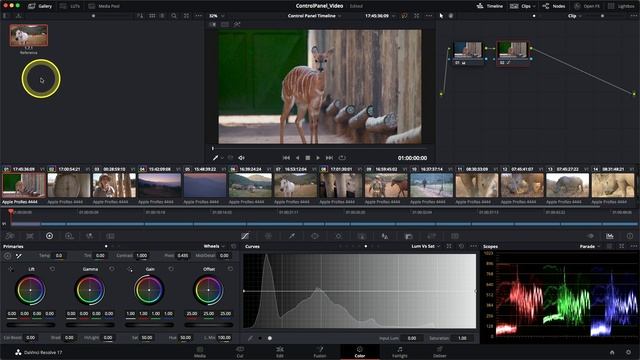Open the Qualifier eyedropper palette
This screenshot has height=360, width=640.
point(291,236)
